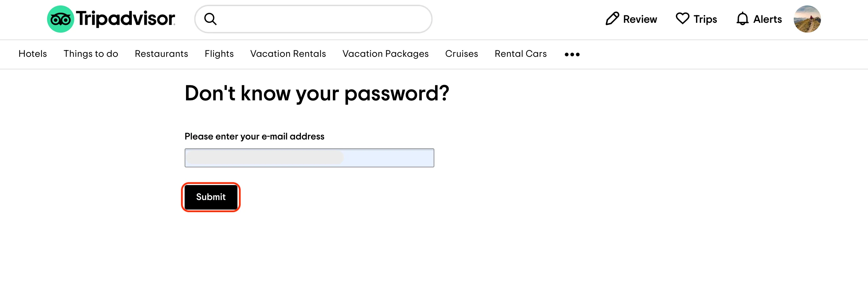Open the Hotels menu item
This screenshot has width=868, height=281.
pos(33,54)
